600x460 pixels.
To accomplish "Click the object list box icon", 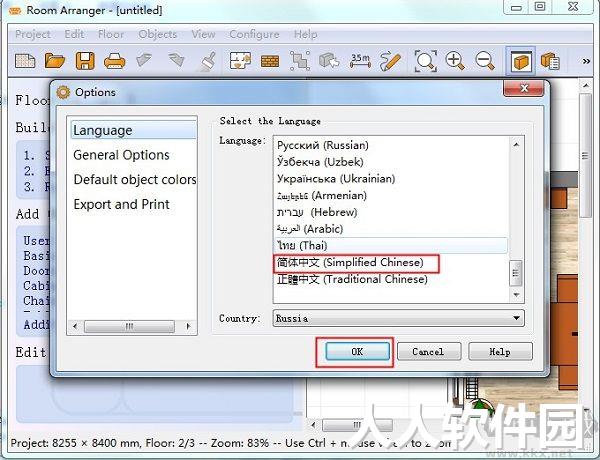I will click(550, 61).
